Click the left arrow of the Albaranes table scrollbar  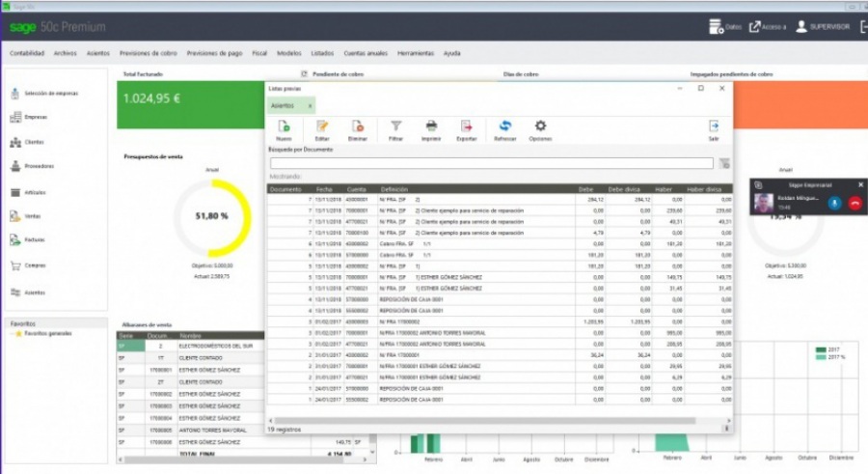[121, 460]
